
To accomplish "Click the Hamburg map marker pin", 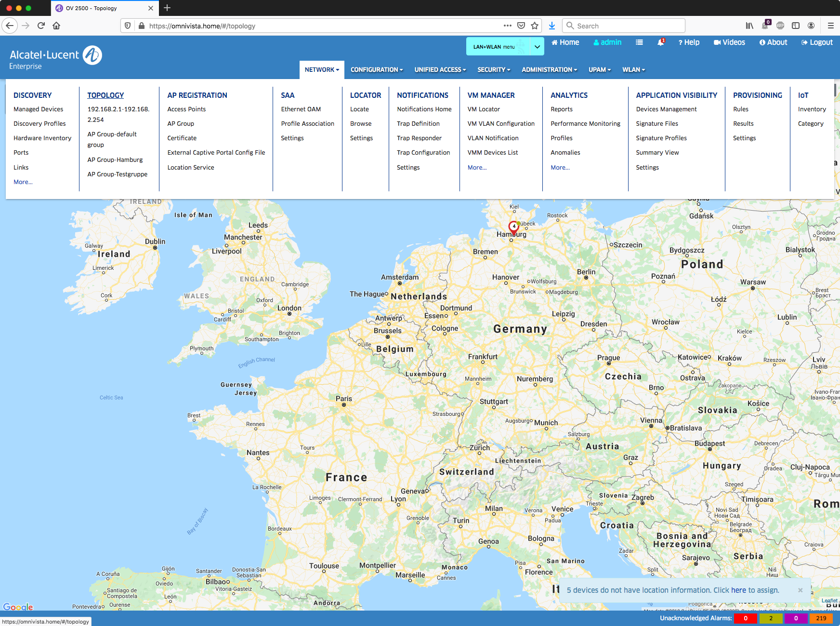I will 513,227.
